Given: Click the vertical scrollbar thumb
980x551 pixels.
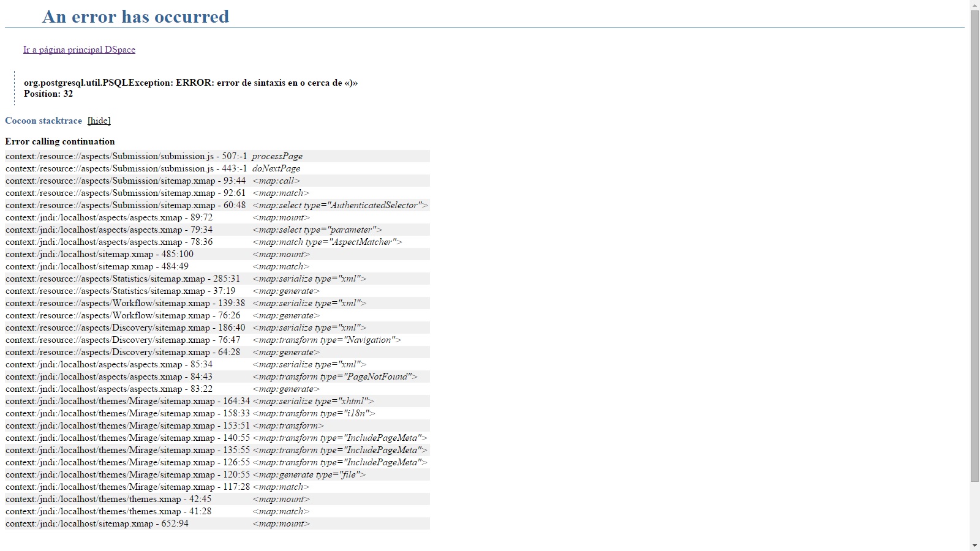Looking at the screenshot, I should tap(974, 245).
